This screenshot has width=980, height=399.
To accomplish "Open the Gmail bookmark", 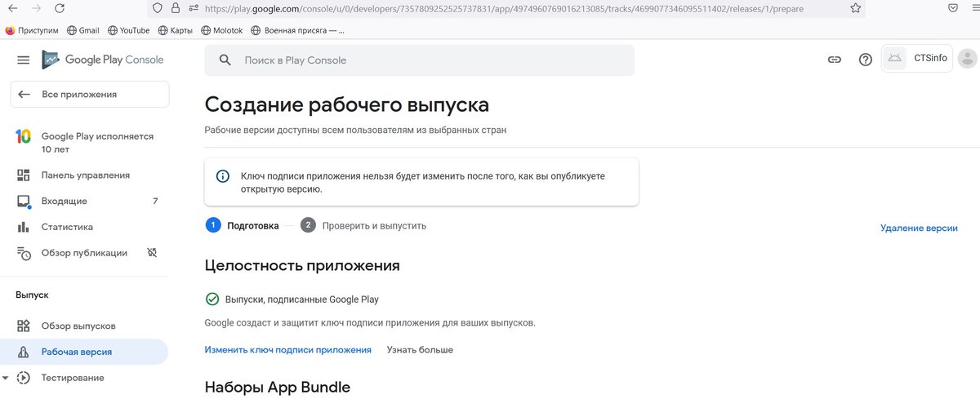I will 83,30.
